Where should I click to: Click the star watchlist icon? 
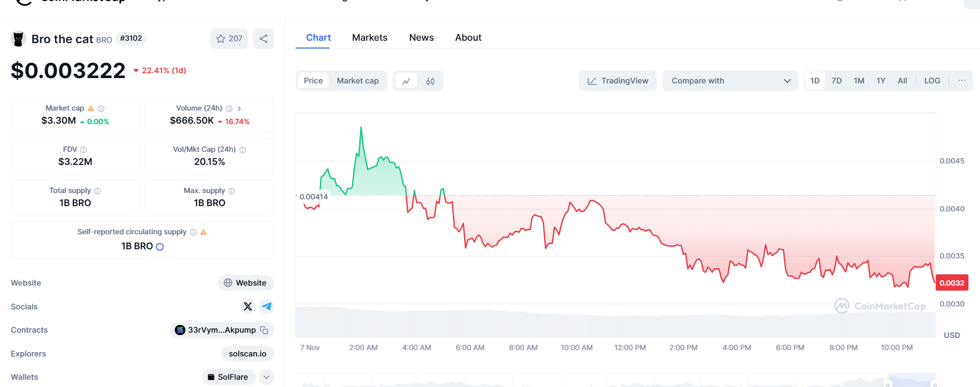pyautogui.click(x=221, y=39)
